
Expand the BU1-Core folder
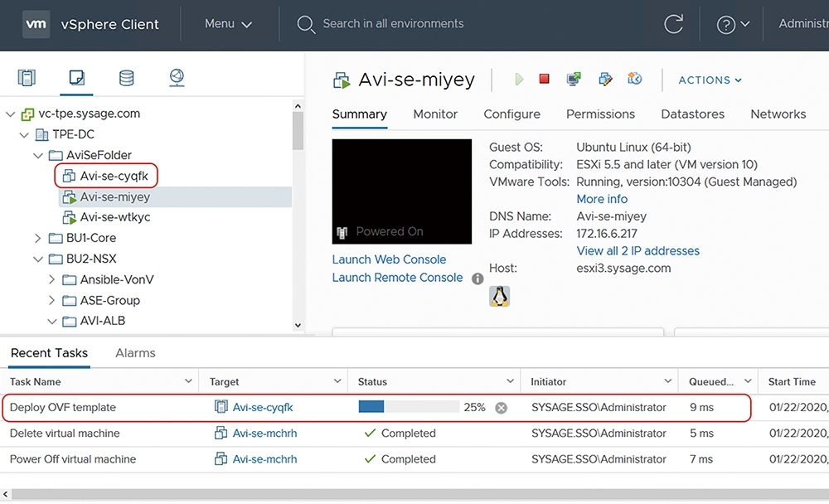point(37,239)
